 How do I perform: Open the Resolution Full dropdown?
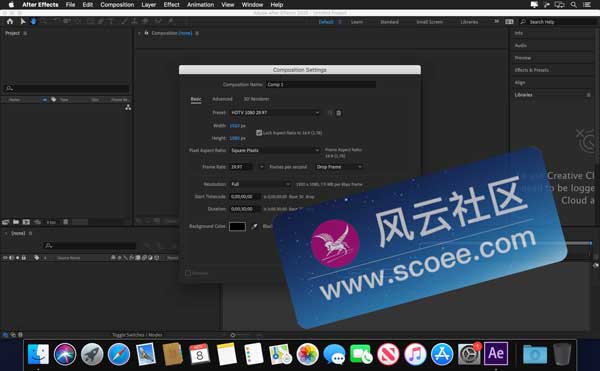click(260, 184)
